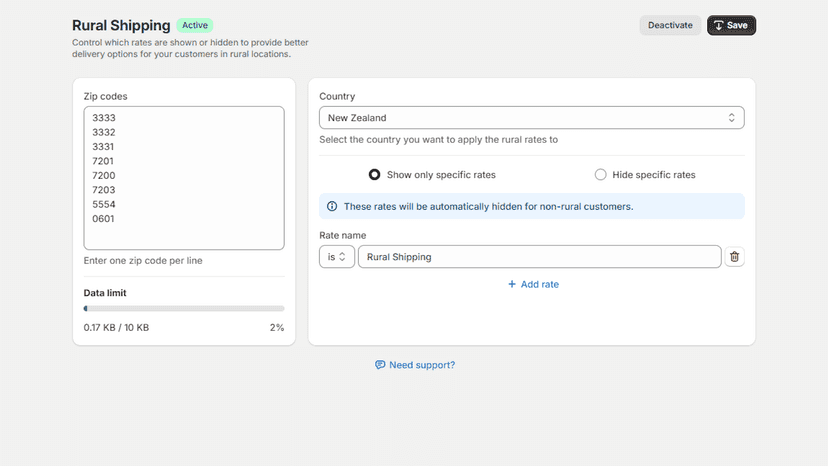Screen dimensions: 828x466
Task: Delete the Rural Shipping rate with trash icon
Action: 734,257
